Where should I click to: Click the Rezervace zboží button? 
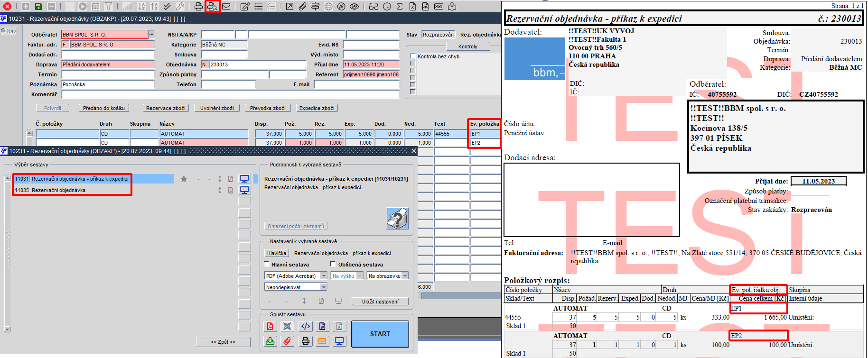(x=166, y=108)
